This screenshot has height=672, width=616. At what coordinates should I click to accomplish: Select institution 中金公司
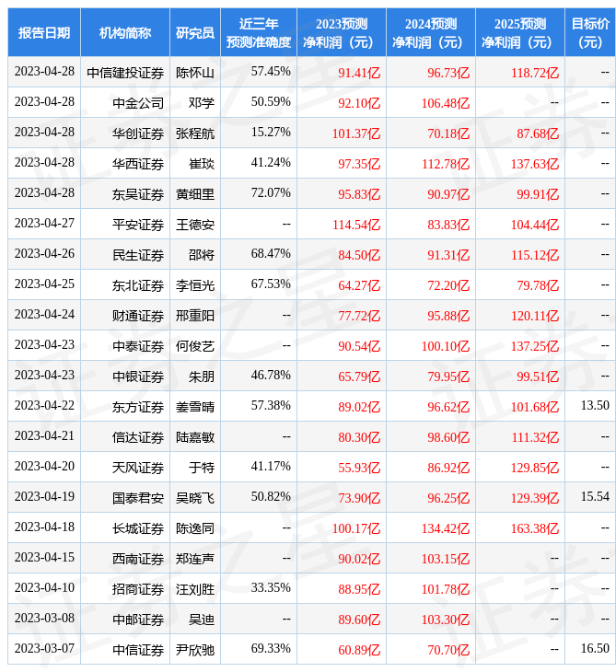(138, 103)
